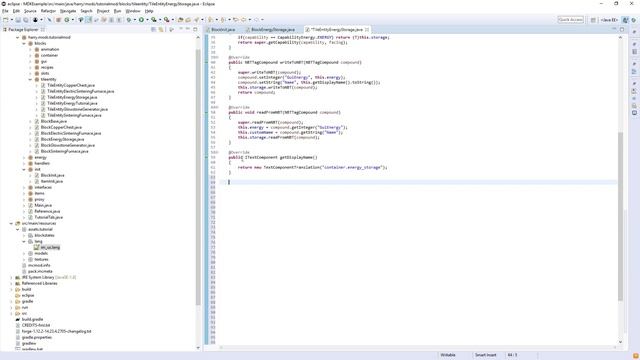Image resolution: width=640 pixels, height=360 pixels.
Task: Expand the JRE System Library node
Action: 11,277
